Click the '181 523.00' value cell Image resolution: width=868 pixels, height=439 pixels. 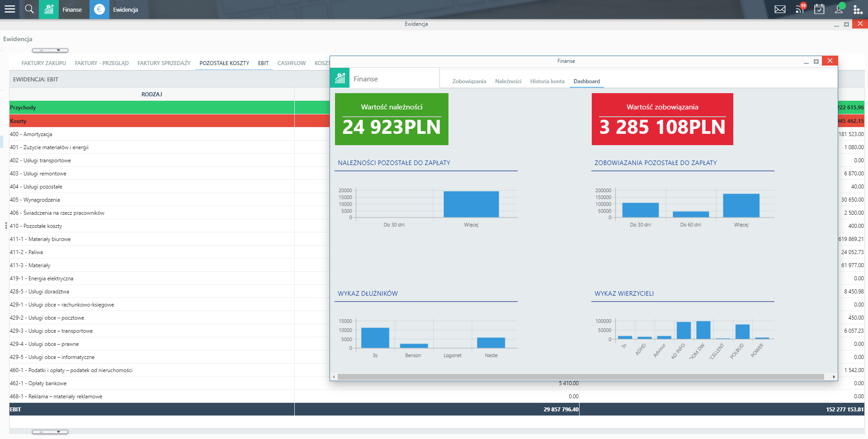(851, 134)
